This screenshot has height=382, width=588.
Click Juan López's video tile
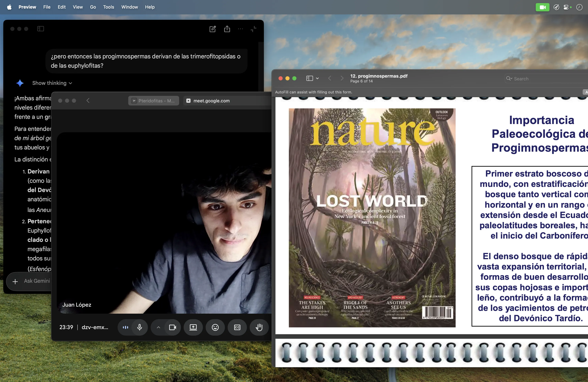(164, 223)
